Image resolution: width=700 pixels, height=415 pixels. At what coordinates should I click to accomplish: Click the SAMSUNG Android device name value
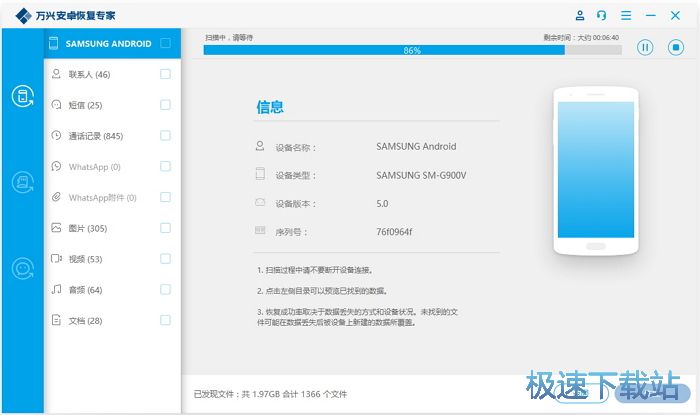point(416,146)
